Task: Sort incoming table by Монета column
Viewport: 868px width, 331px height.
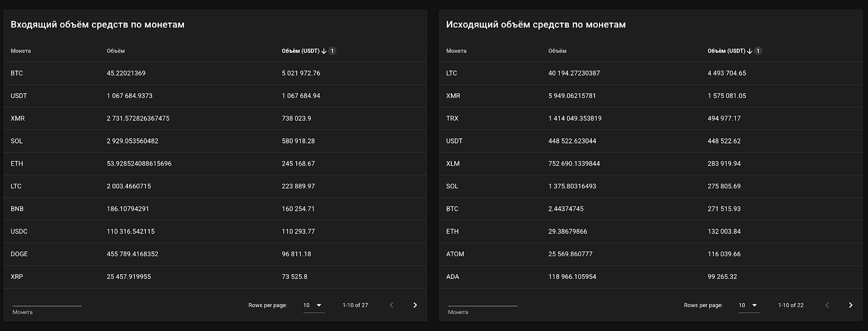Action: point(21,51)
